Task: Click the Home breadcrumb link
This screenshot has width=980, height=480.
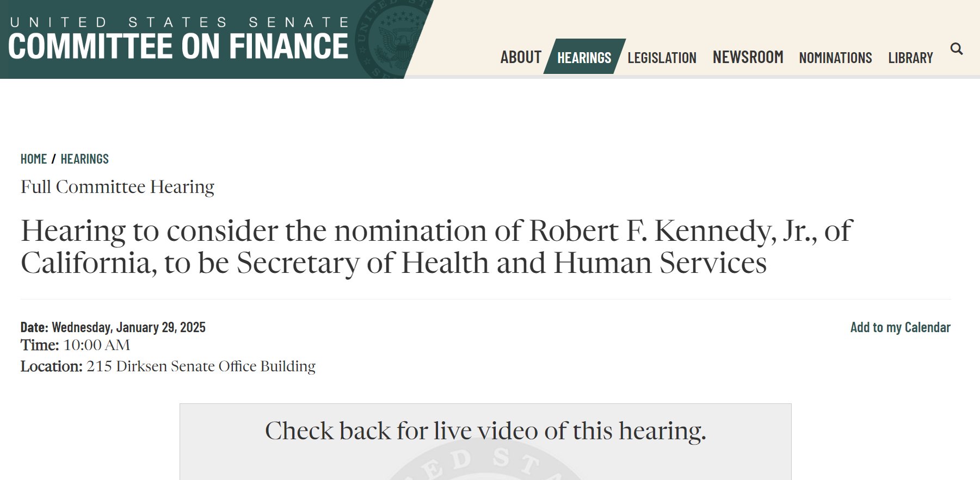Action: 34,159
